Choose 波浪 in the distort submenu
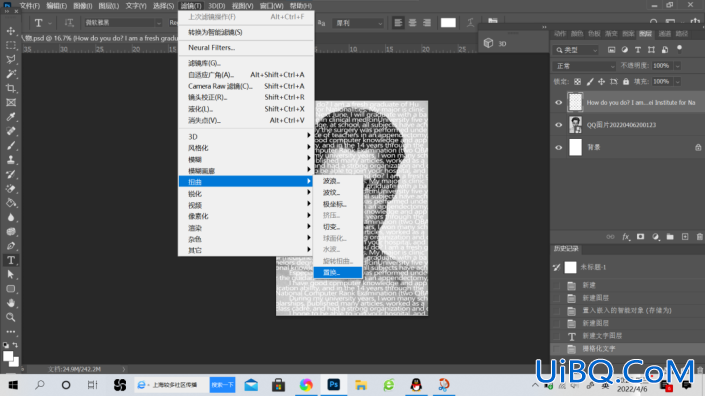The width and height of the screenshot is (705, 396). (x=338, y=181)
